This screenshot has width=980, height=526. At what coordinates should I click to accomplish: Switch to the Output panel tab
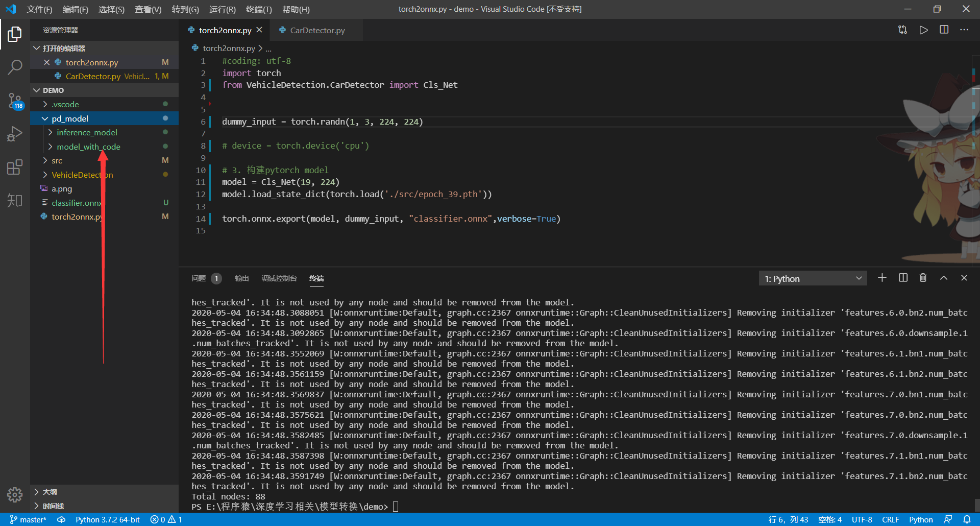point(241,278)
